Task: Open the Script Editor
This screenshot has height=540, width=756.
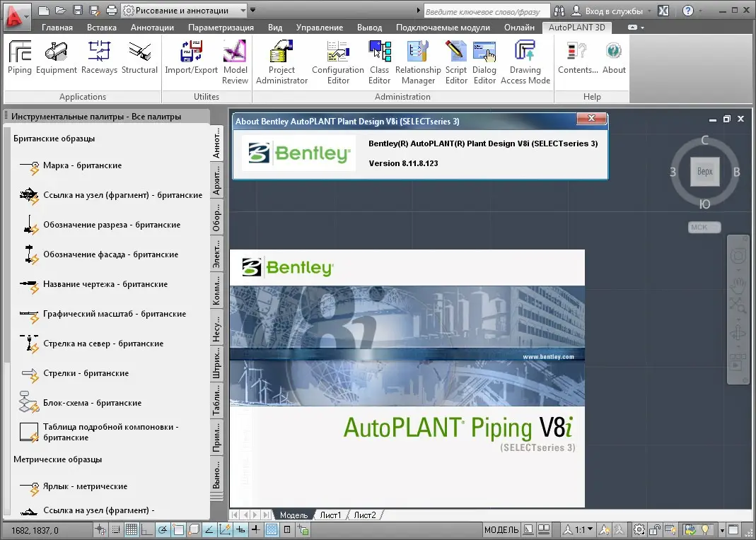Action: [456, 63]
